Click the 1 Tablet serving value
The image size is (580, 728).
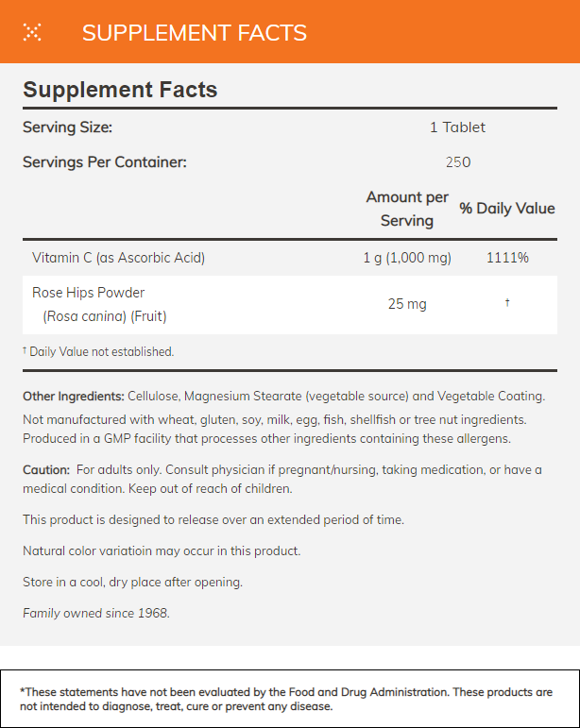point(457,127)
